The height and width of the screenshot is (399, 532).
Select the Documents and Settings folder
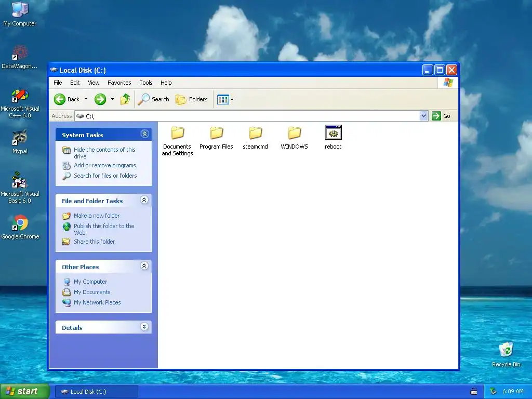coord(177,141)
